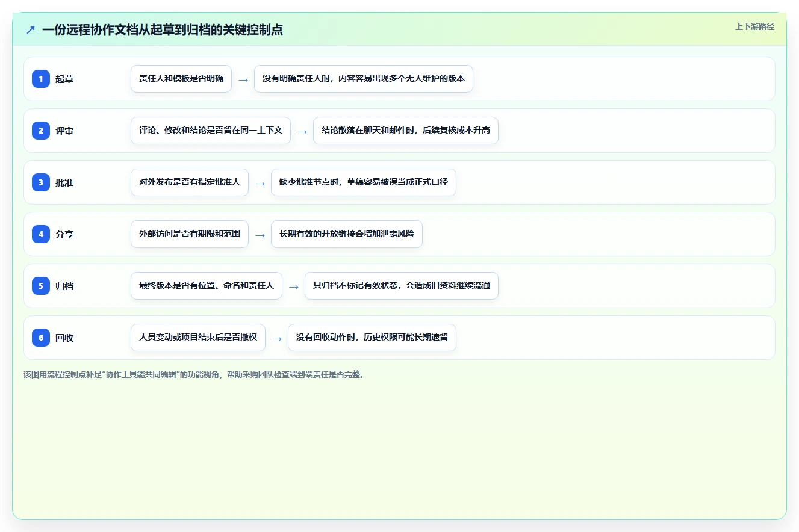The height and width of the screenshot is (532, 799).
Task: Click the 只归档不标记有效状态 consequence box
Action: pos(402,286)
